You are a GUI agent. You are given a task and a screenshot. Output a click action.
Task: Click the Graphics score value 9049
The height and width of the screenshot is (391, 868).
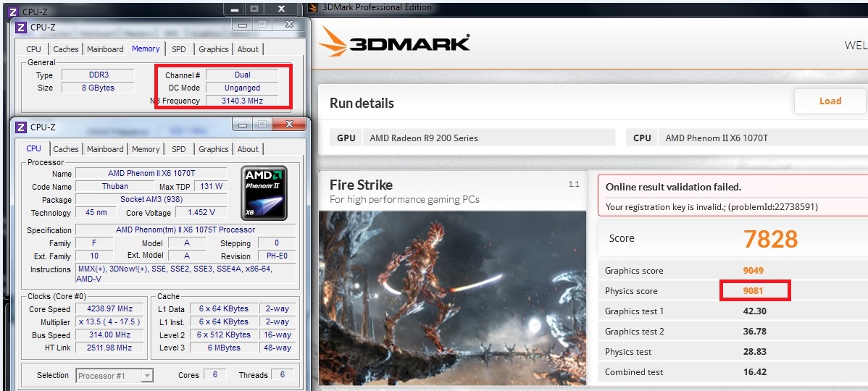pyautogui.click(x=754, y=270)
